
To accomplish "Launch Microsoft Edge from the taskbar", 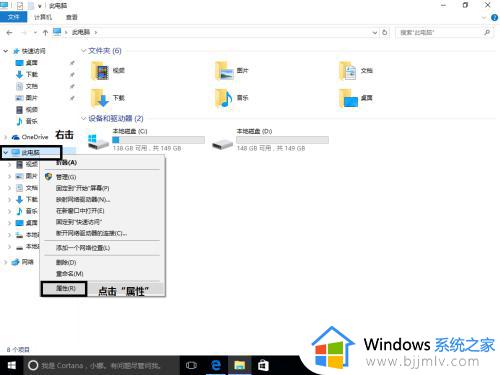I will click(216, 366).
